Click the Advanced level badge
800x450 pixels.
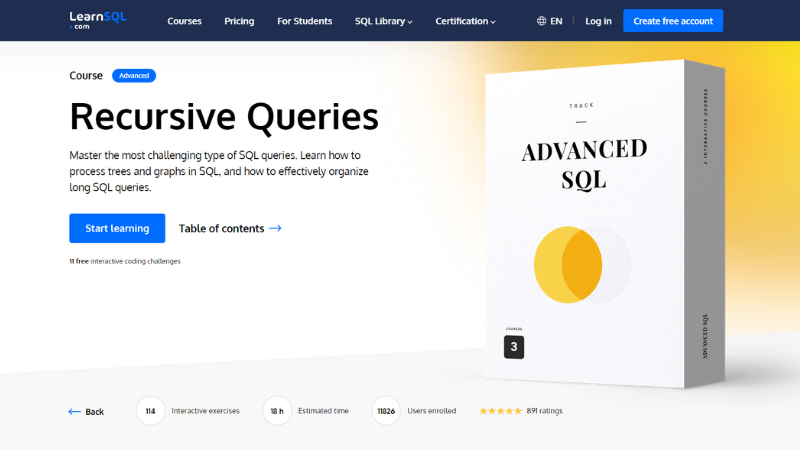(x=134, y=76)
